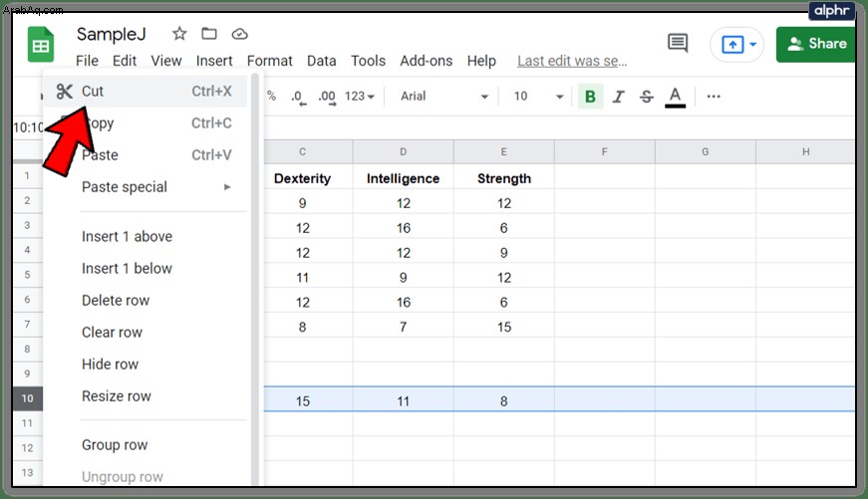The image size is (868, 499).
Task: Open the Arial font dropdown
Action: tap(443, 97)
